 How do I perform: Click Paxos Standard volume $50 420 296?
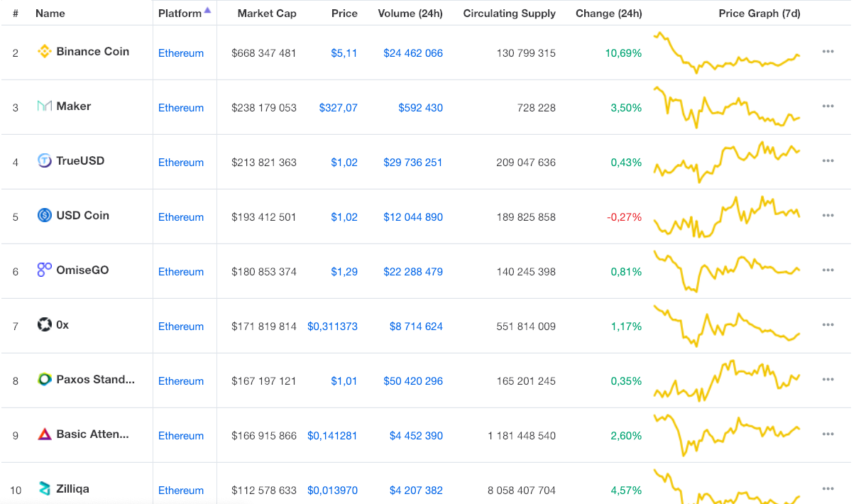[413, 381]
